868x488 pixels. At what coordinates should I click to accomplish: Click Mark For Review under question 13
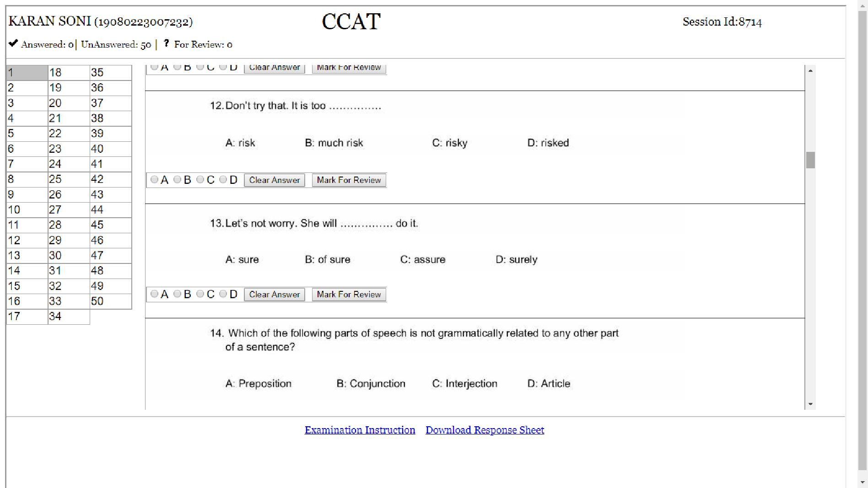coord(348,294)
